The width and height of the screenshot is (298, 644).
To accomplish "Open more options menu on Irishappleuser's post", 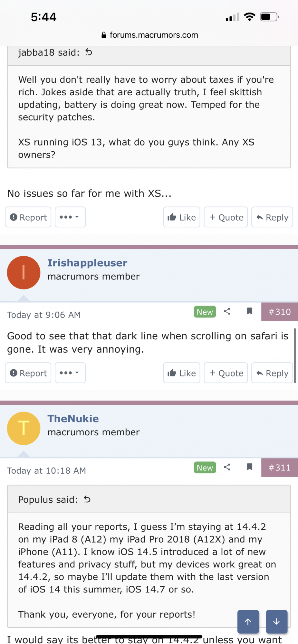I will tap(70, 373).
